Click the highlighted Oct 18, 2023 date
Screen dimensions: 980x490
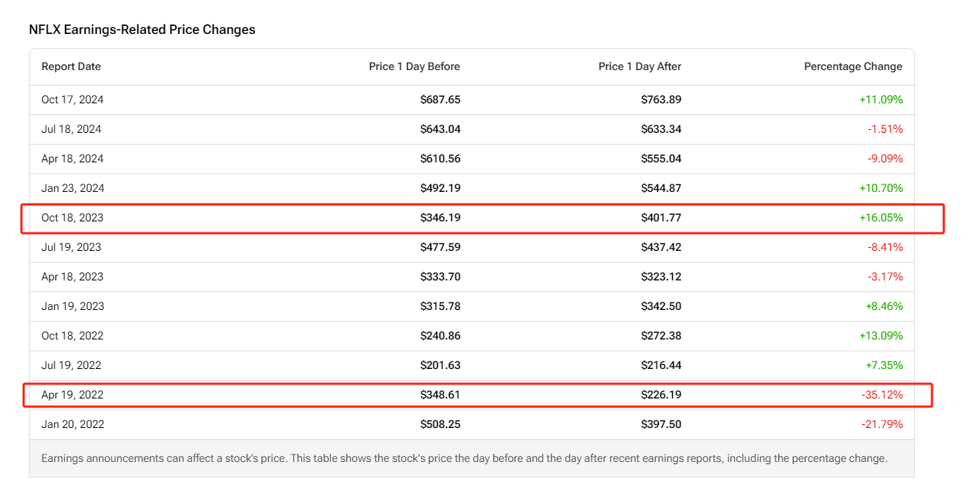(x=72, y=218)
